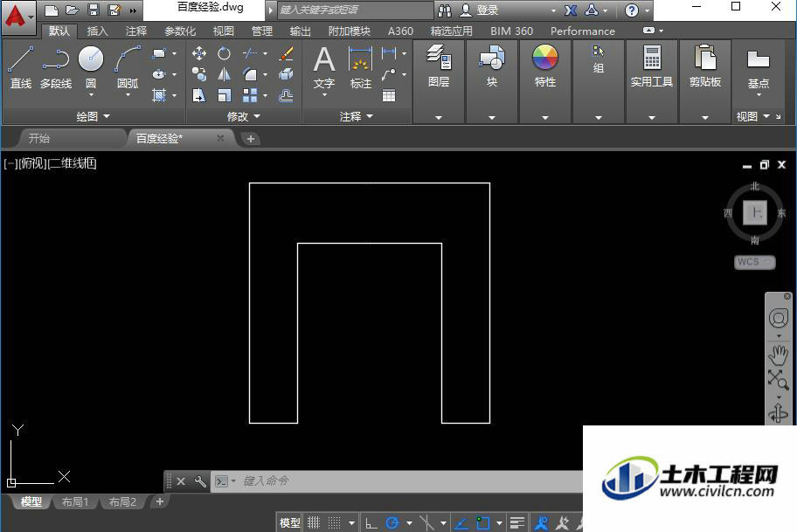Select the Stretch tool icon

pyautogui.click(x=198, y=95)
